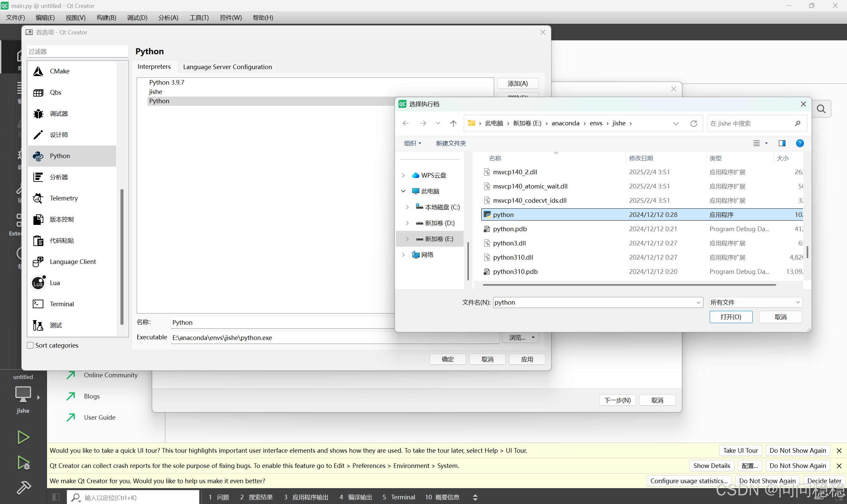The image size is (847, 504).
Task: Select the CMake category icon
Action: click(x=38, y=71)
